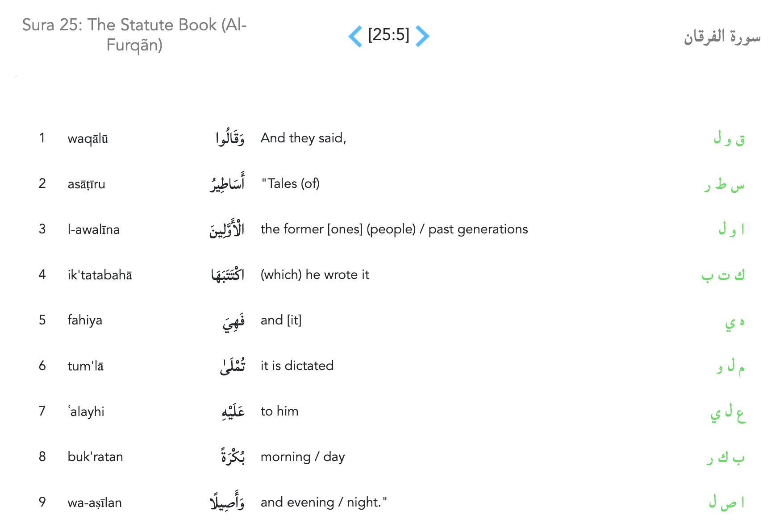Go to the previous verse arrow
The image size is (784, 532).
(355, 36)
